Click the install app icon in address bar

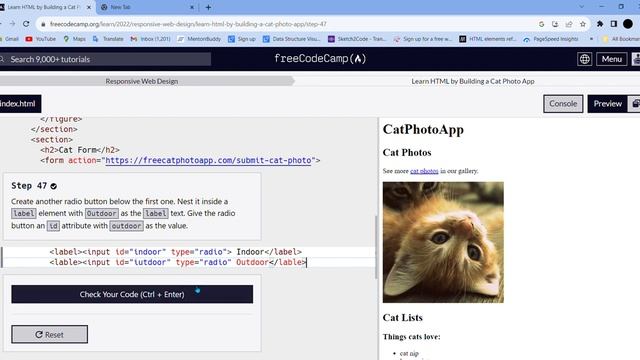[x=555, y=24]
